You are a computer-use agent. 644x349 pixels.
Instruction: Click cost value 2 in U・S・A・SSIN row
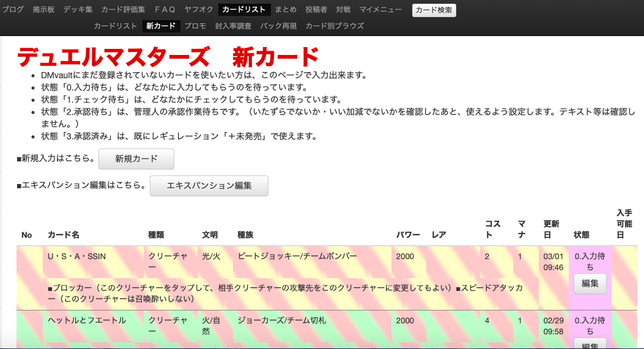487,257
